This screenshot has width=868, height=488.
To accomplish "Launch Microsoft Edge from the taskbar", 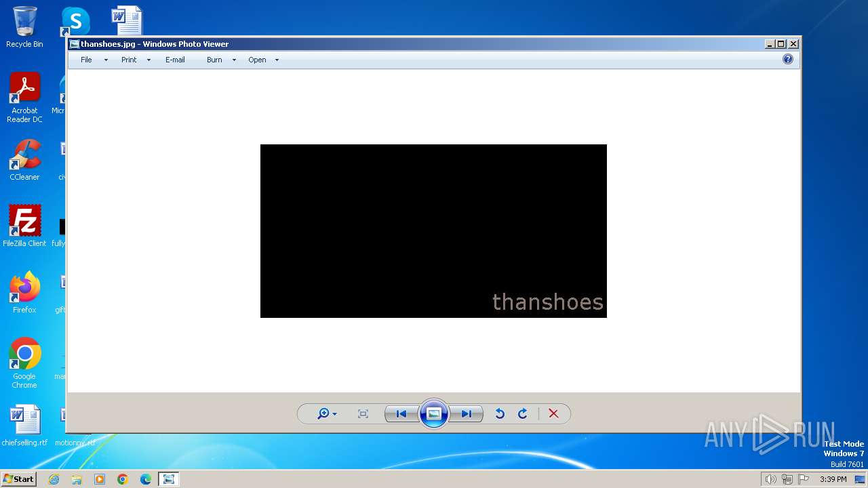I will tap(146, 479).
